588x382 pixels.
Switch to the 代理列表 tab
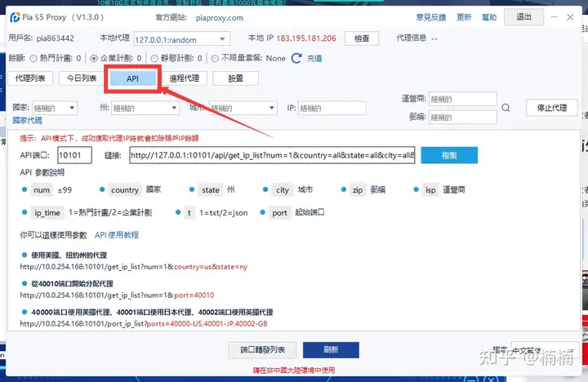[30, 78]
